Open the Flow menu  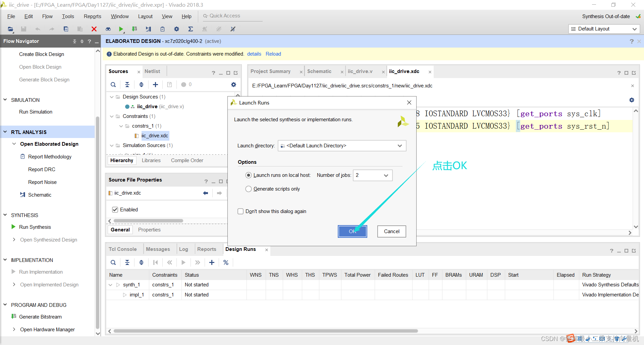[47, 16]
